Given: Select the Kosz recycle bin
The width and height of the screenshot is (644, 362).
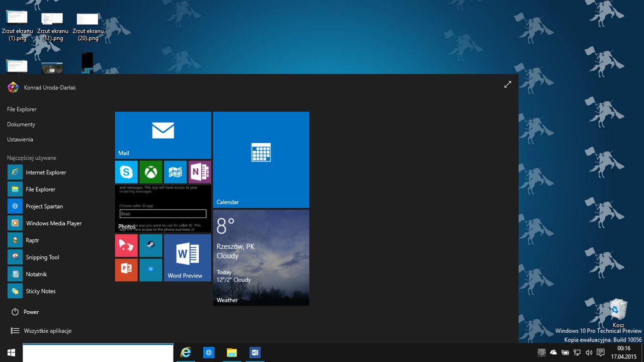Looking at the screenshot, I should pos(618,314).
